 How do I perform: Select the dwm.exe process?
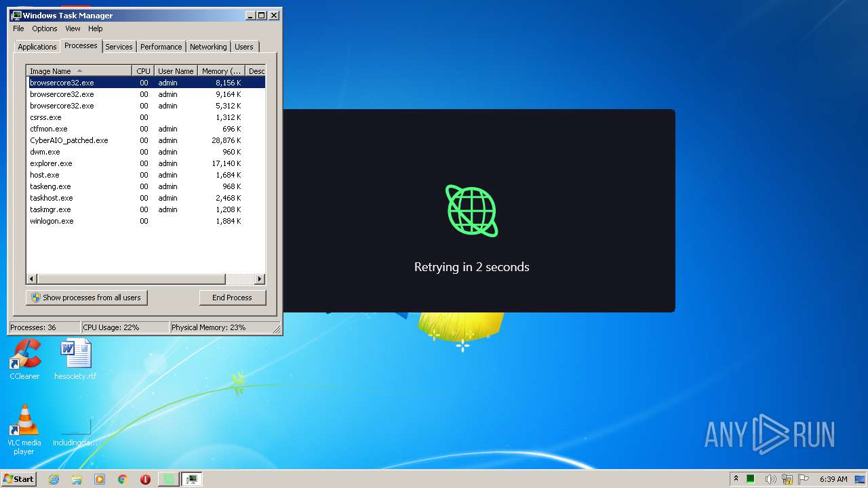pos(146,152)
